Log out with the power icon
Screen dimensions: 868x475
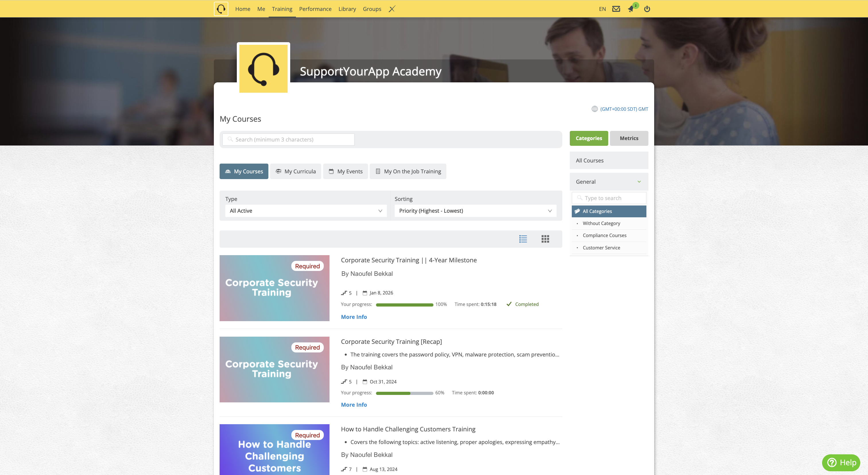pos(647,9)
